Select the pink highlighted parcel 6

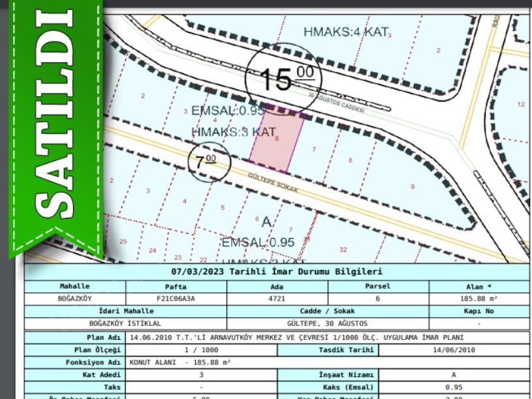tap(277, 138)
